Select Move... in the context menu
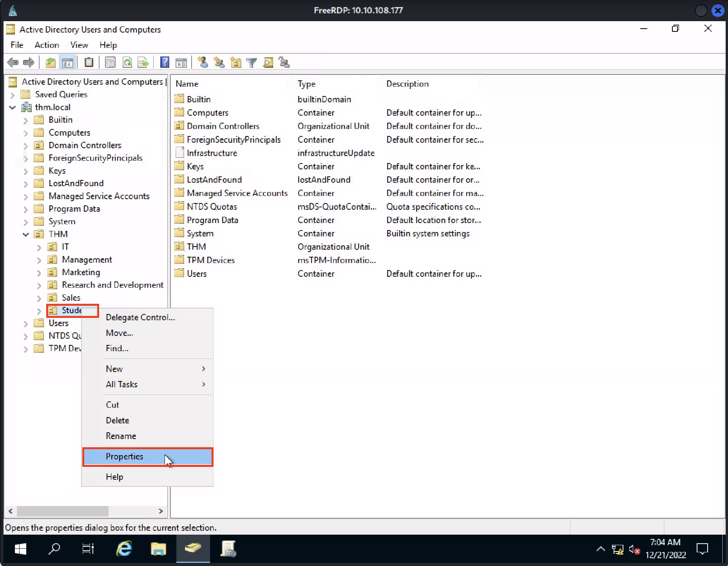The height and width of the screenshot is (566, 728). click(148, 333)
